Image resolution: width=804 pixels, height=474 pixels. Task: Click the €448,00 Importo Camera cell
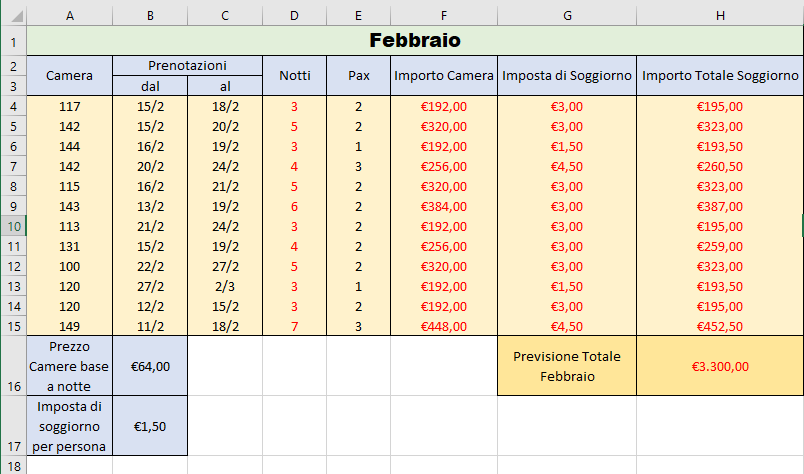pyautogui.click(x=444, y=326)
